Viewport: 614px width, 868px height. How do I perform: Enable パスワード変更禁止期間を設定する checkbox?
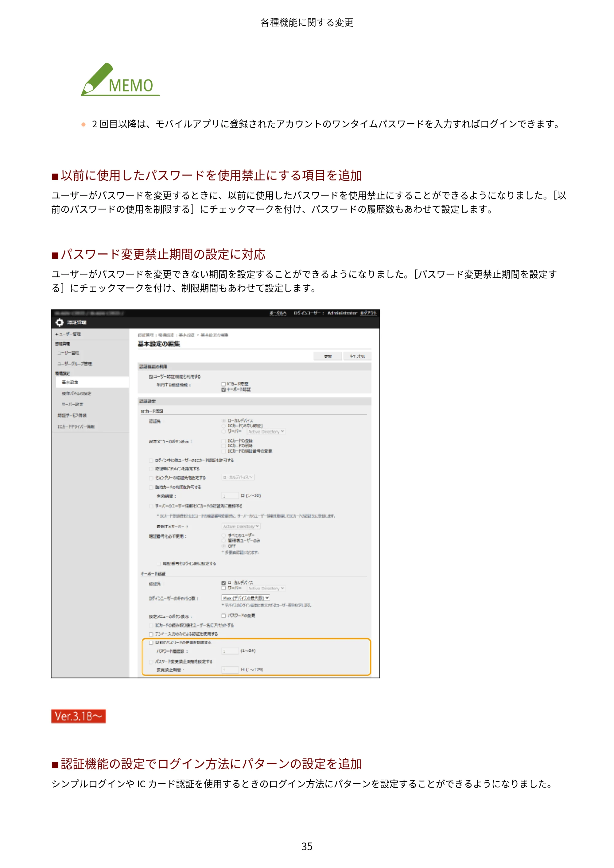point(151,662)
